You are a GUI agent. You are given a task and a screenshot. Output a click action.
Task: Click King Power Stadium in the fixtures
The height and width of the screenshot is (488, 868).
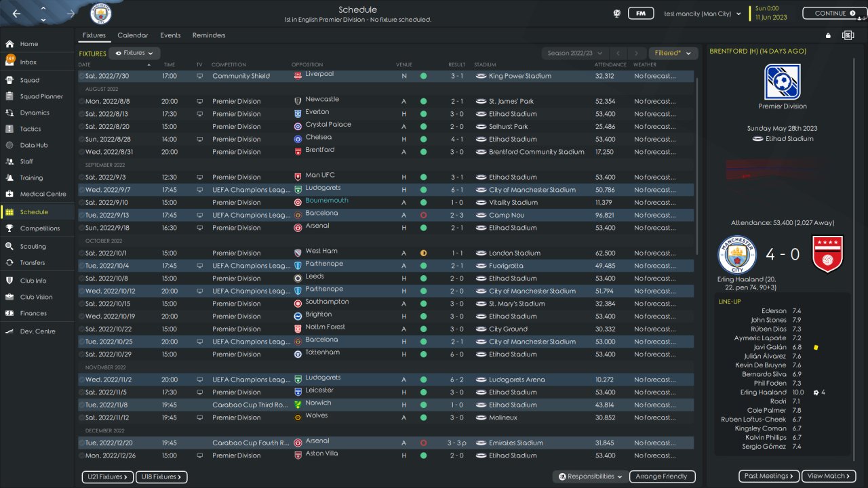pyautogui.click(x=520, y=76)
